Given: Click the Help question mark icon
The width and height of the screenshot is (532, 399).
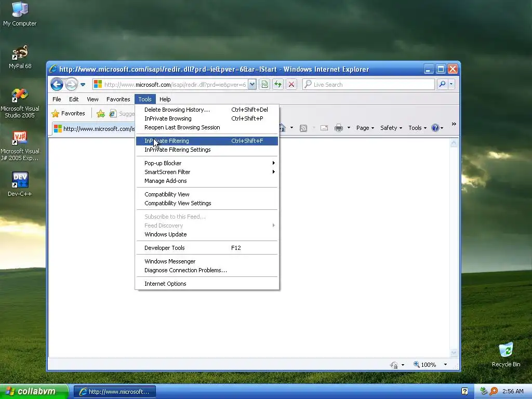Looking at the screenshot, I should tap(435, 128).
